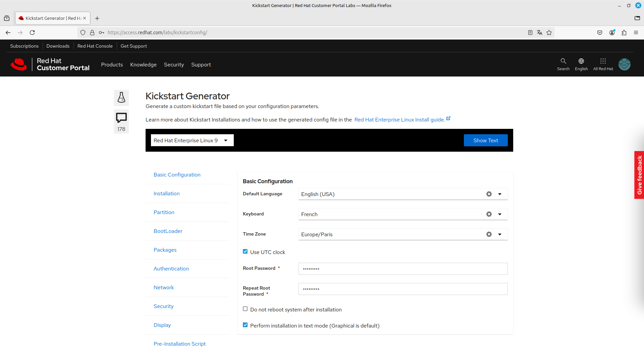Viewport: 644px width, 349px height.
Task: Uncheck the Use UTC clock checkbox
Action: coord(245,252)
